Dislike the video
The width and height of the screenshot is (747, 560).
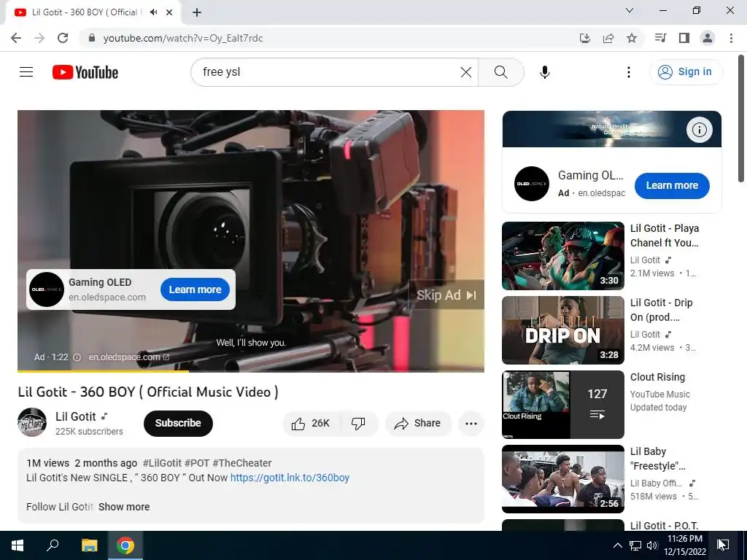pos(358,424)
